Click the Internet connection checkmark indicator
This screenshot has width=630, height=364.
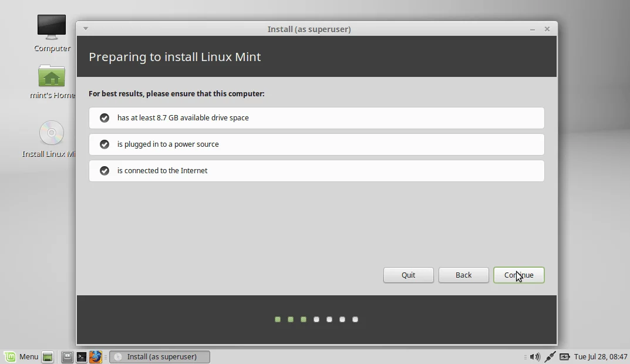coord(104,170)
